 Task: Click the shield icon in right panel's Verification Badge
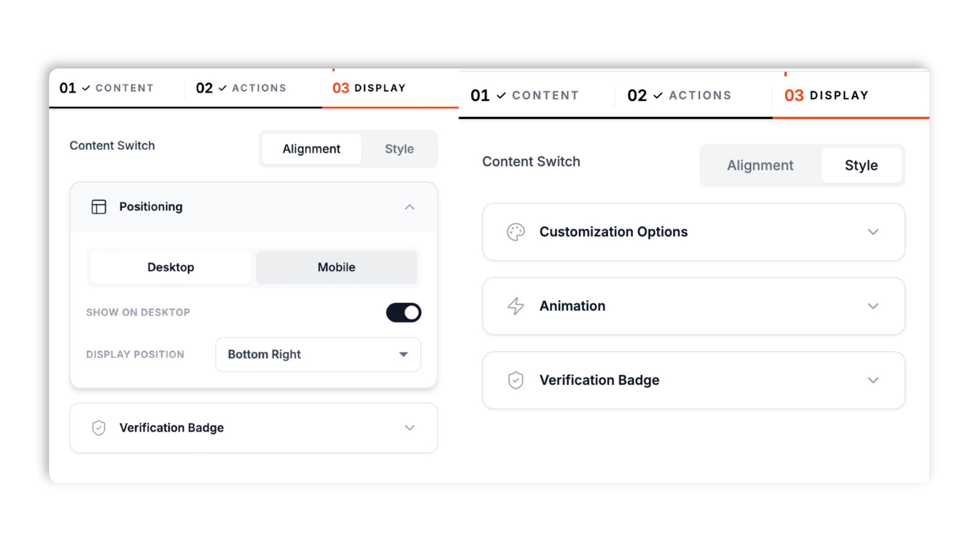click(516, 380)
